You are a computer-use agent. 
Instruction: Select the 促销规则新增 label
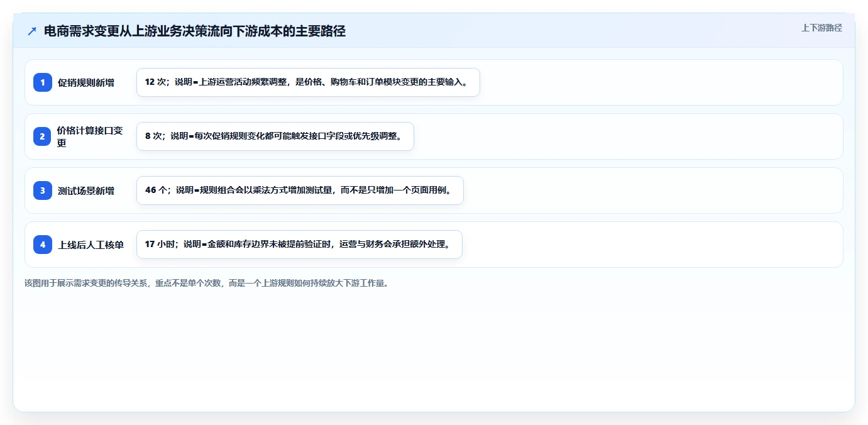[86, 82]
